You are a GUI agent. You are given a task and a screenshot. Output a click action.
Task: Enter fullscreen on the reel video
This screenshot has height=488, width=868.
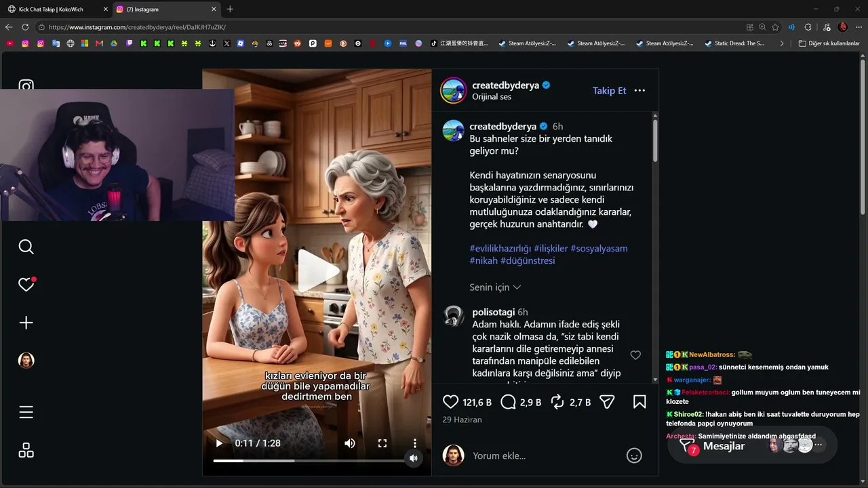click(x=382, y=443)
